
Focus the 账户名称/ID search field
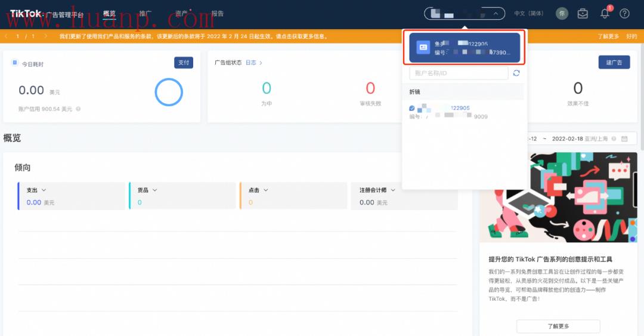459,73
